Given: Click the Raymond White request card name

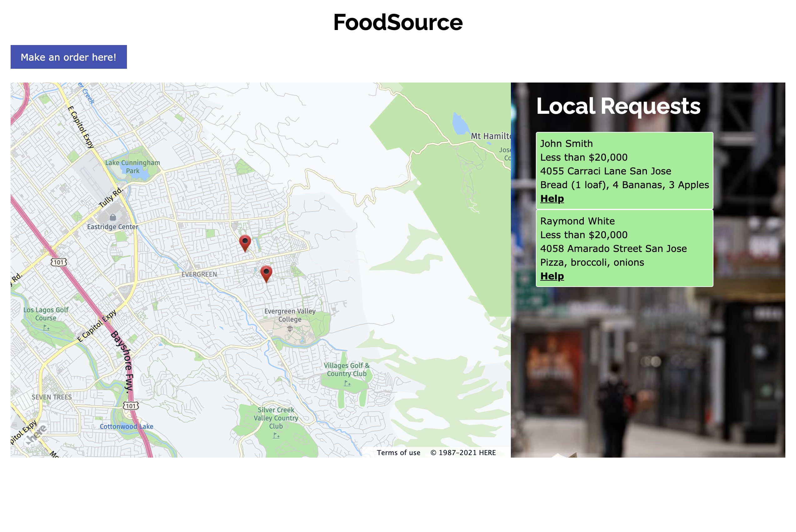Looking at the screenshot, I should click(x=577, y=221).
